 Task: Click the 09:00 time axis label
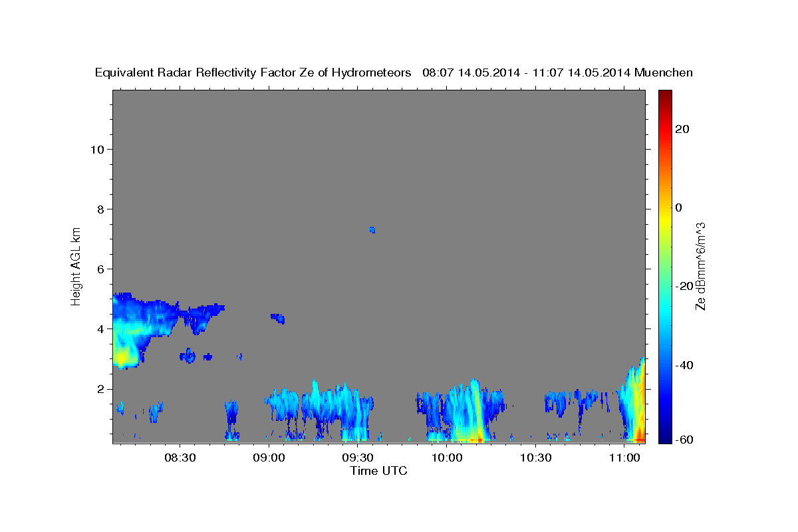coord(269,458)
